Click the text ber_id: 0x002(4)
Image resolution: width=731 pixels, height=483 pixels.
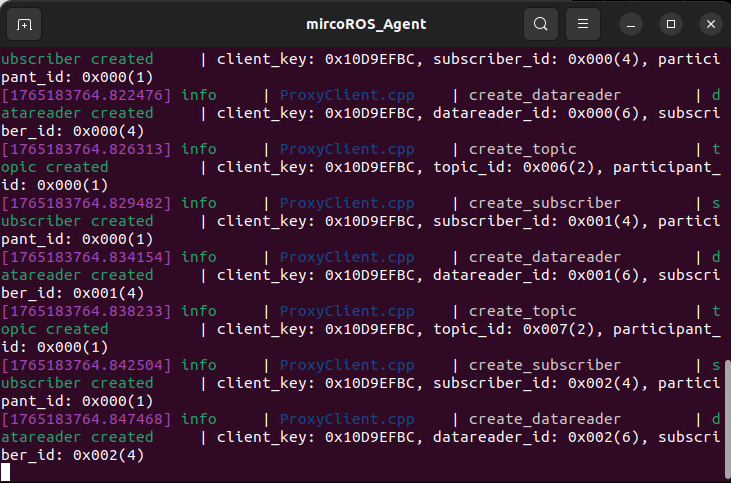point(73,455)
